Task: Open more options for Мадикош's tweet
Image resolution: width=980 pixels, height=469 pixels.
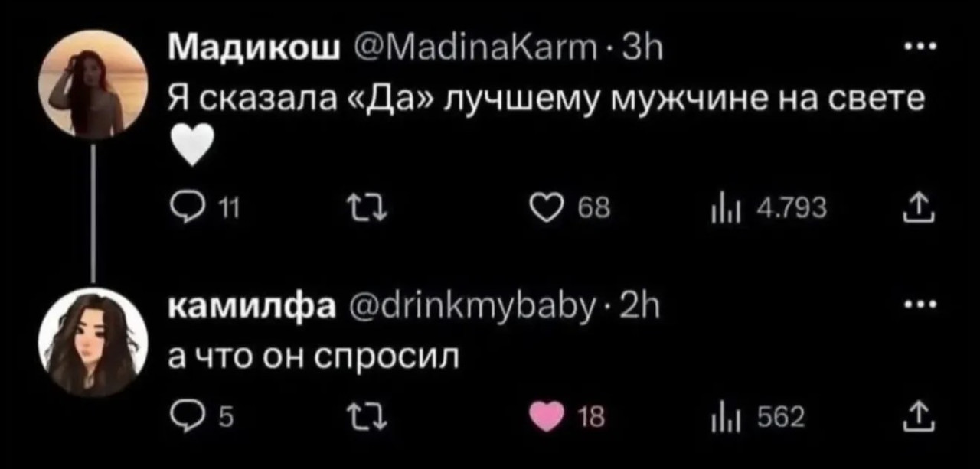Action: [916, 47]
